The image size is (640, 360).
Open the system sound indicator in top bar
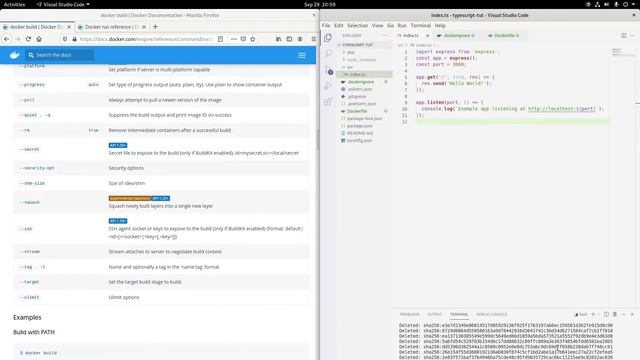pos(607,4)
